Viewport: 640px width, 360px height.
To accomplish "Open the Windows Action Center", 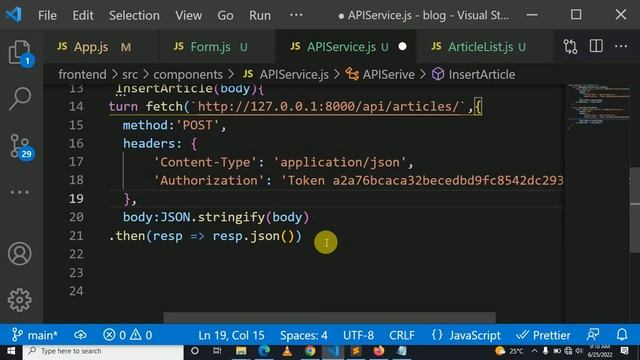I will click(x=624, y=351).
